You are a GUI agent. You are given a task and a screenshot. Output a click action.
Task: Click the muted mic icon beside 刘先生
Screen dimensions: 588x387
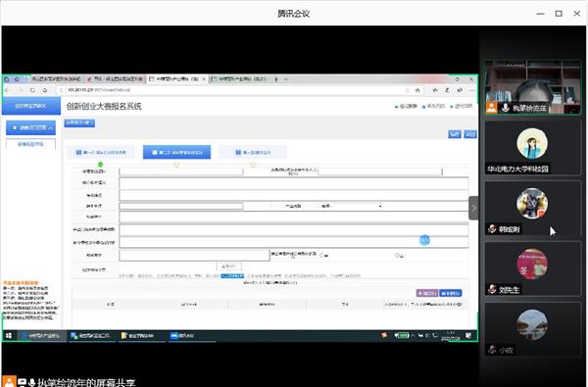tap(492, 289)
